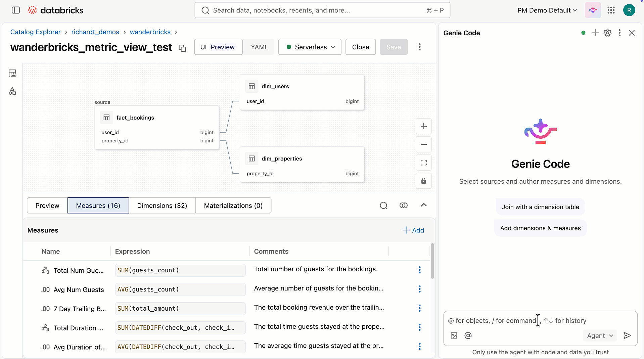The width and height of the screenshot is (644, 359).
Task: Switch to the Dimensions tab
Action: point(162,205)
